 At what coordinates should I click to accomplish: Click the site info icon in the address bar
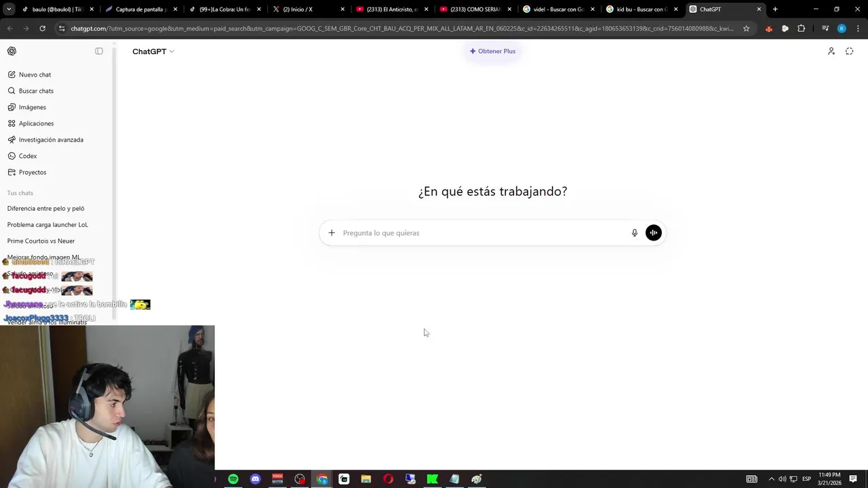[62, 28]
